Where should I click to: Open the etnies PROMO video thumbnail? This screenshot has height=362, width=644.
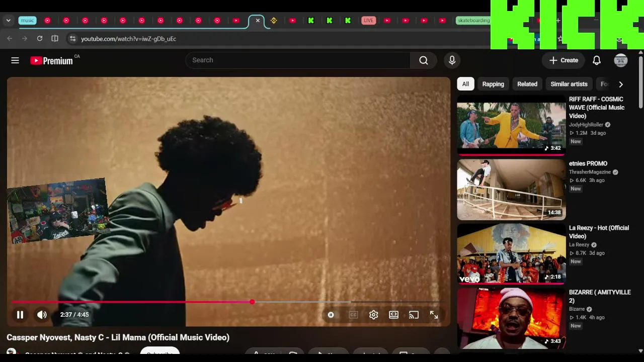pos(511,190)
